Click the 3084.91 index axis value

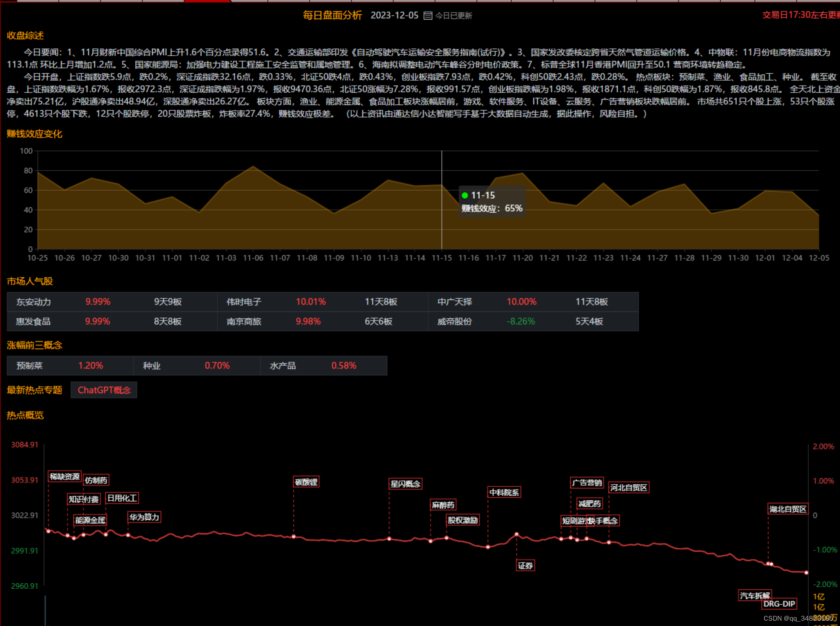coord(25,445)
